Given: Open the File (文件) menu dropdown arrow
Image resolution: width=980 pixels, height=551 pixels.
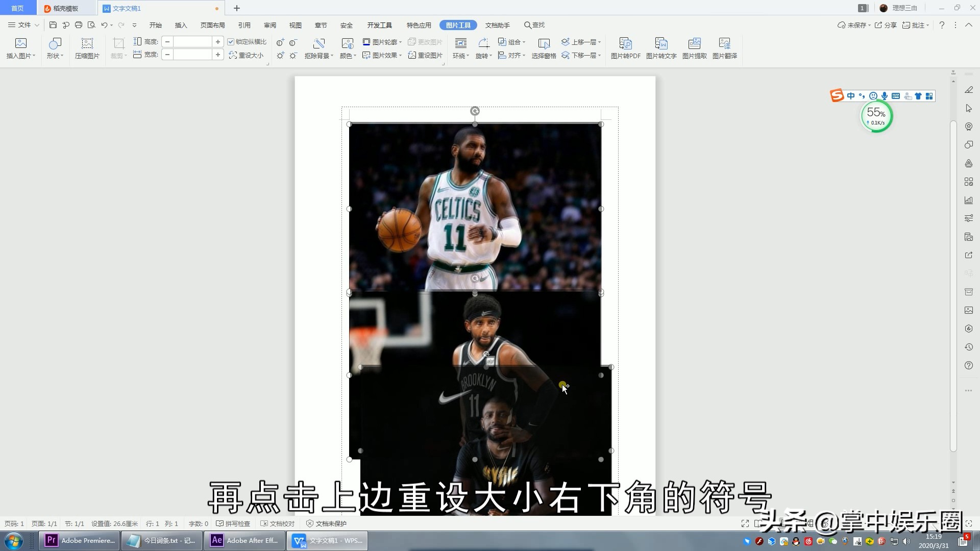Looking at the screenshot, I should [x=37, y=25].
